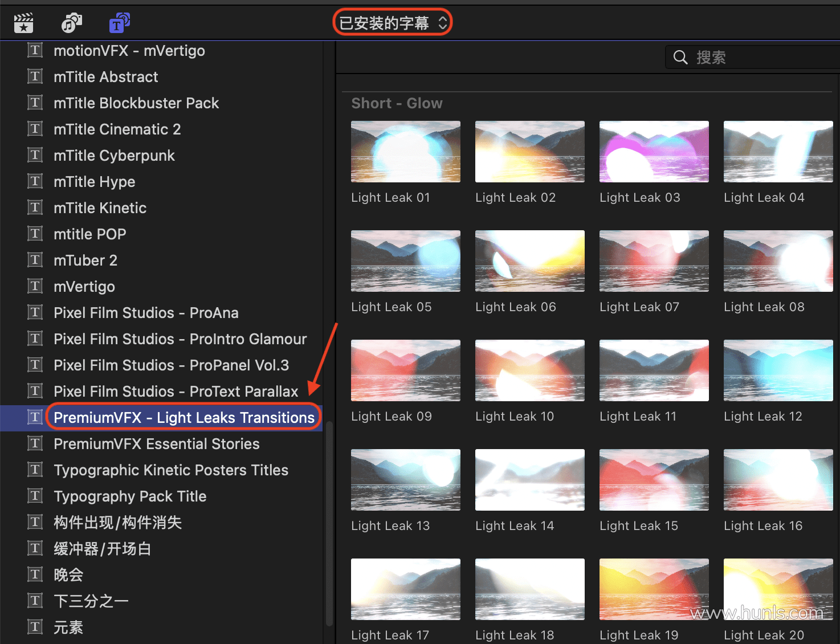The height and width of the screenshot is (644, 840).
Task: Select the Light Leak 09 thumbnail
Action: pyautogui.click(x=406, y=370)
